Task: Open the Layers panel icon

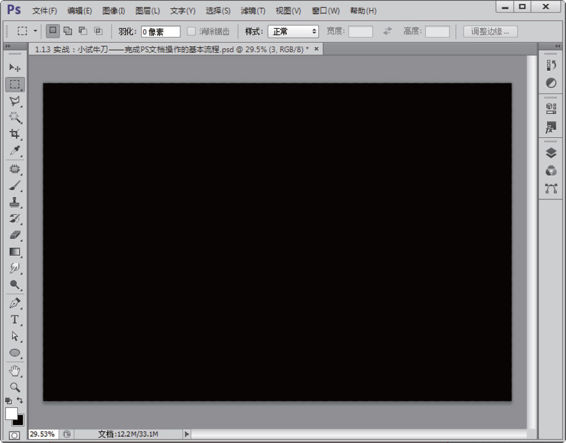Action: click(551, 153)
